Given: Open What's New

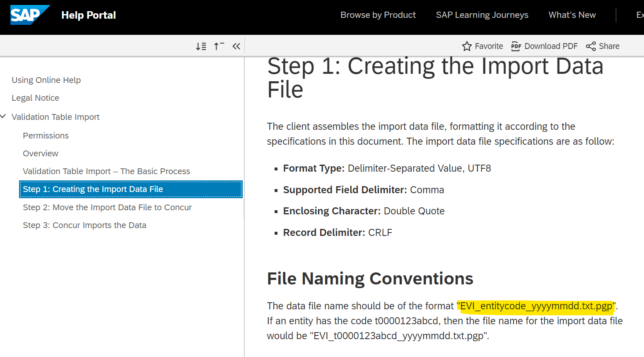Looking at the screenshot, I should point(572,15).
